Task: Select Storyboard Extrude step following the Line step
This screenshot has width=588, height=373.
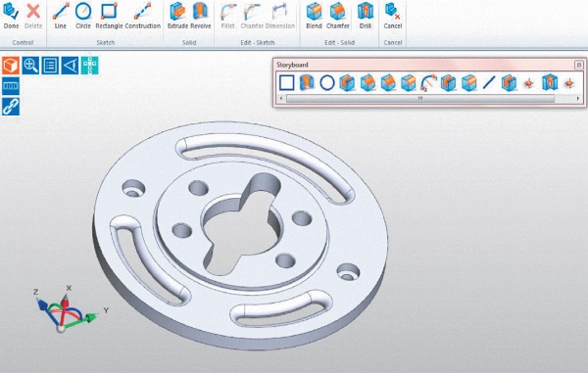Action: tap(509, 82)
